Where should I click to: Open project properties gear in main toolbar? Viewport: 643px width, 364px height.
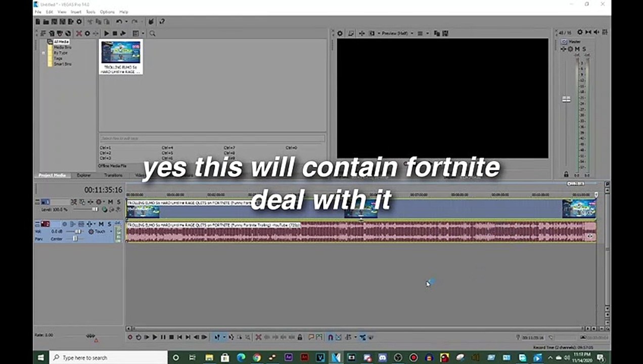coord(79,22)
